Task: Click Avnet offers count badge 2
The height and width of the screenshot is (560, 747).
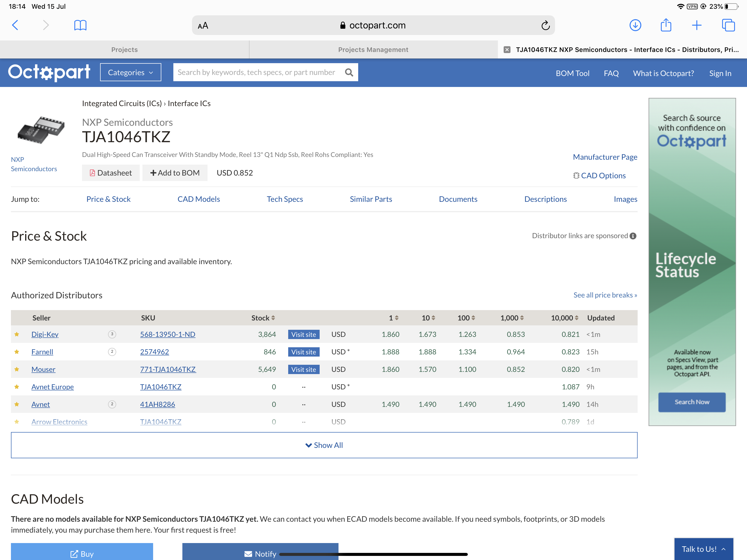Action: (112, 404)
